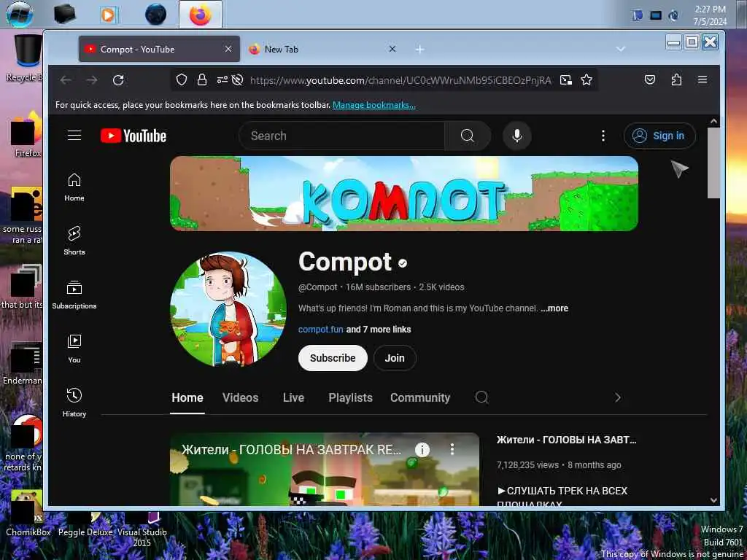This screenshot has width=747, height=560.
Task: Toggle picture-in-picture icon in address bar
Action: (x=566, y=80)
